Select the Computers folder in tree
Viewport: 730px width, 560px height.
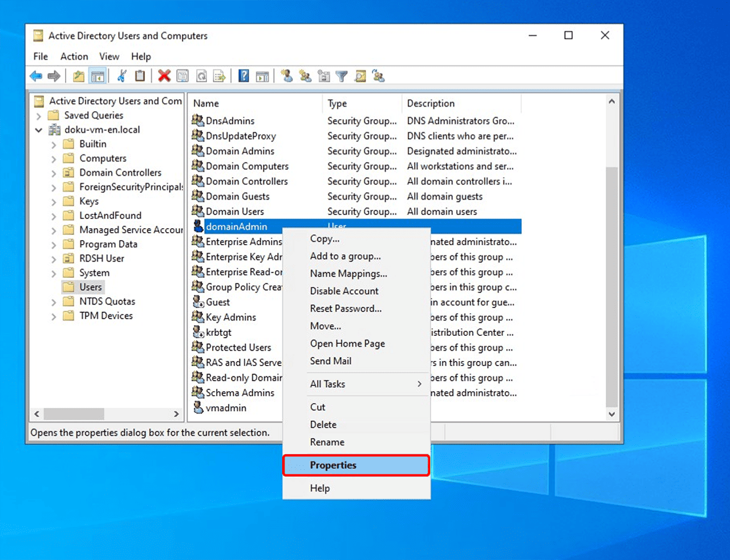tap(103, 159)
